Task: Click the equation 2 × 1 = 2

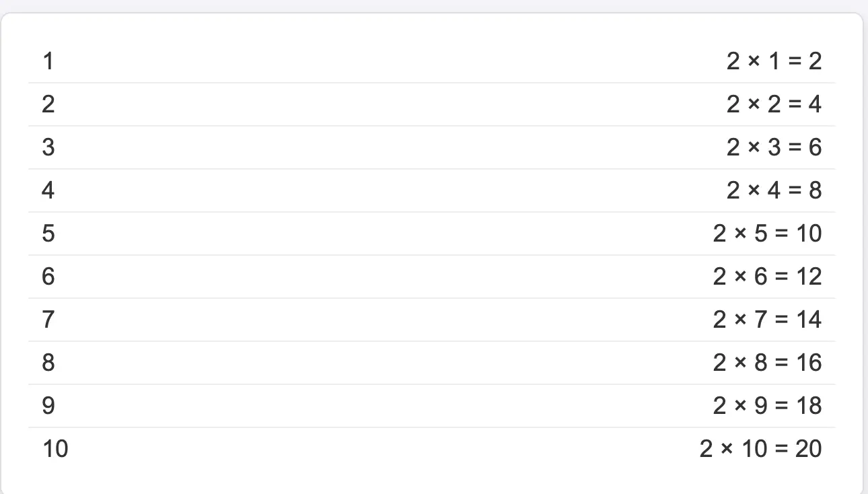Action: click(774, 61)
